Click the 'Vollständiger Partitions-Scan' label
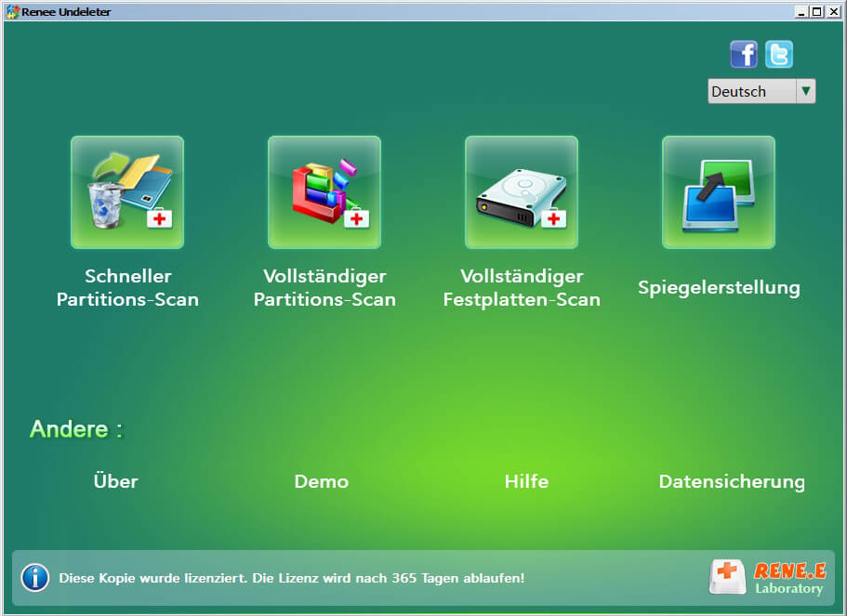Image resolution: width=847 pixels, height=616 pixels. tap(324, 288)
